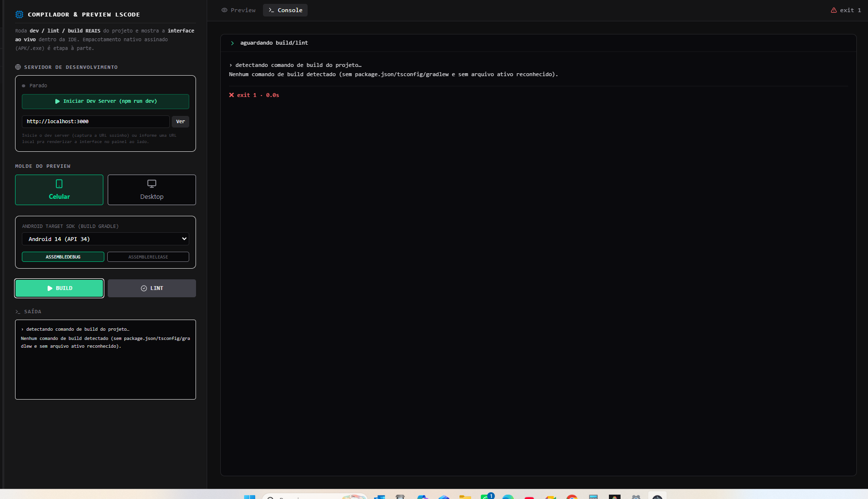Click console line 'detectando comando de build do projeto…'

coord(295,65)
